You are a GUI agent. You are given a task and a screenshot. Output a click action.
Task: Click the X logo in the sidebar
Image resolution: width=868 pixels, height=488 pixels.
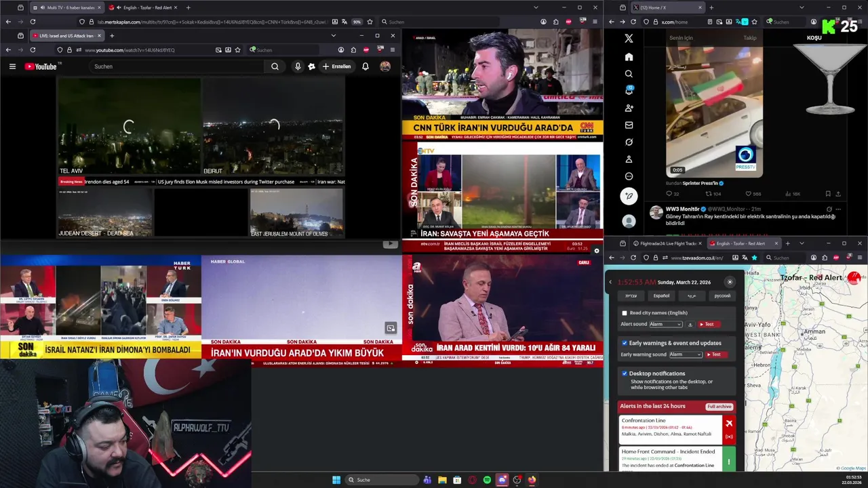[x=629, y=39]
